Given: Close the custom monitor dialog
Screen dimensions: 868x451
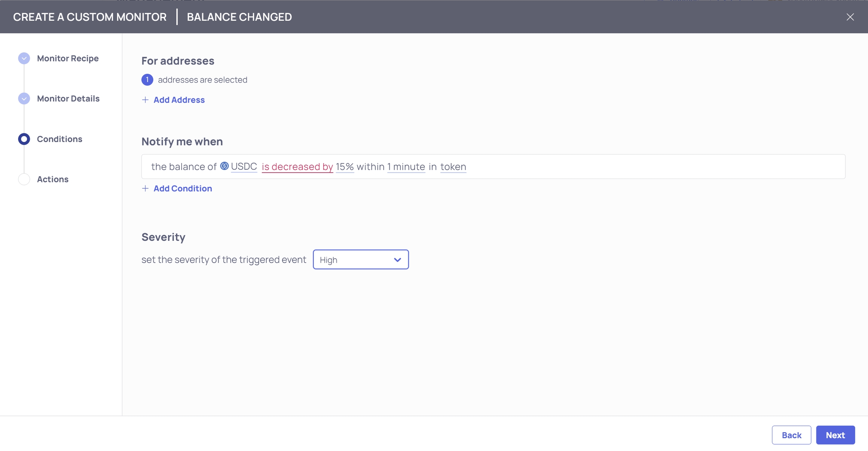Looking at the screenshot, I should (x=850, y=17).
